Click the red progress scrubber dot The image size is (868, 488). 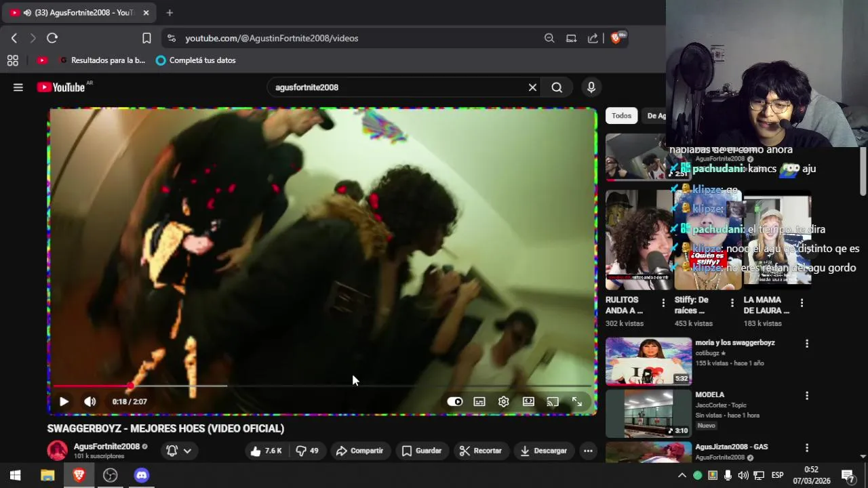point(130,386)
